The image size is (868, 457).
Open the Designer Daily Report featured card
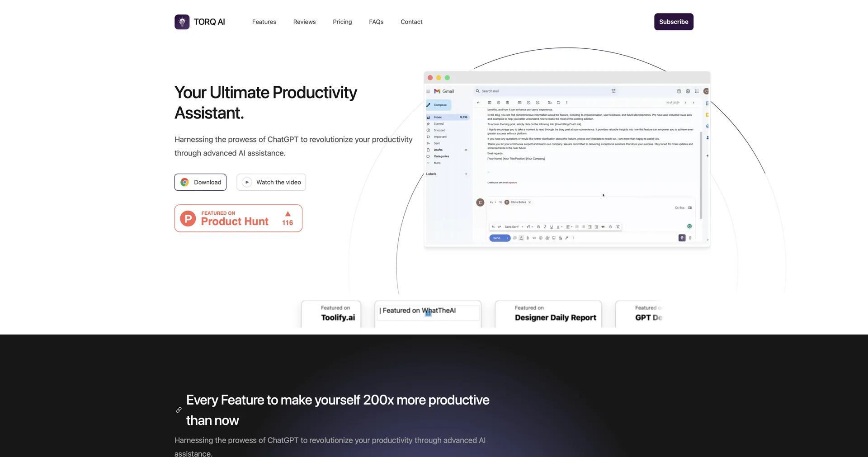pyautogui.click(x=548, y=314)
